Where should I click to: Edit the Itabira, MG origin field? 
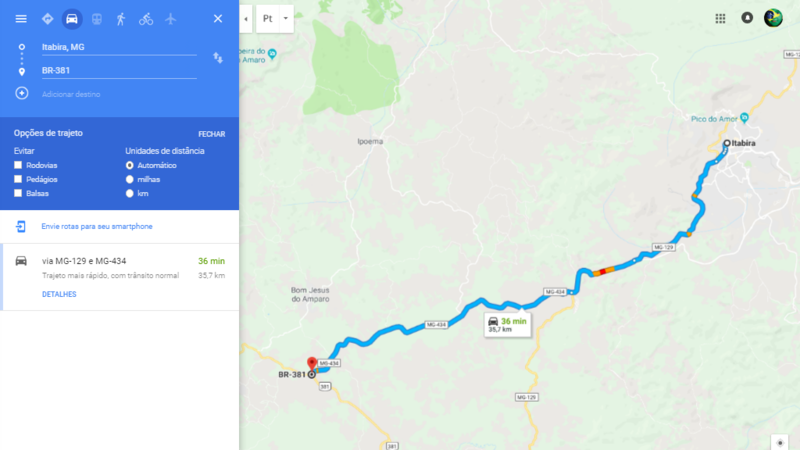[x=119, y=47]
